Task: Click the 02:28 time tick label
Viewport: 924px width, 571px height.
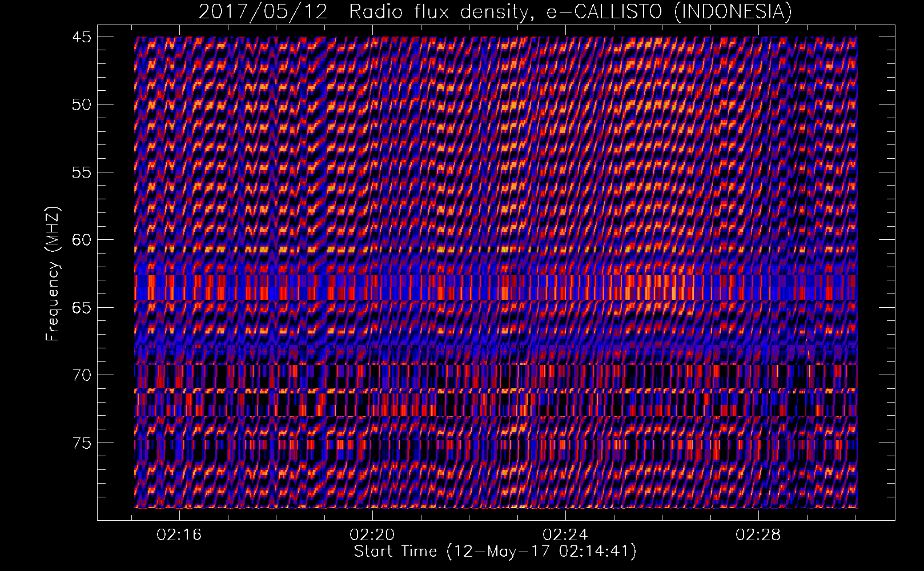Action: (758, 536)
